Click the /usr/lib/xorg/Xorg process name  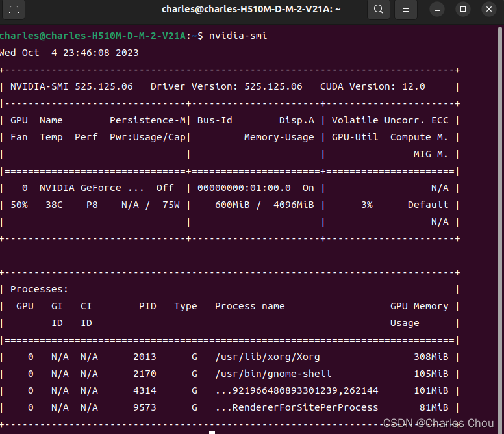pos(268,357)
